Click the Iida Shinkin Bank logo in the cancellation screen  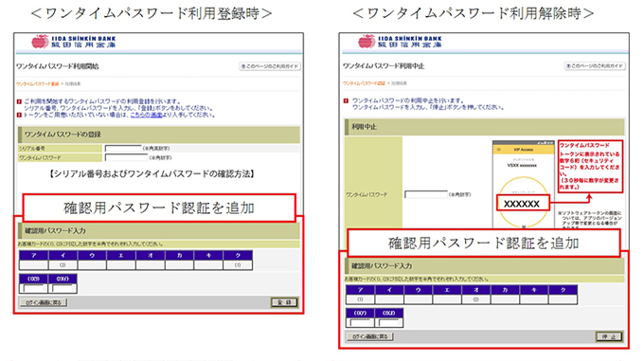coord(400,42)
